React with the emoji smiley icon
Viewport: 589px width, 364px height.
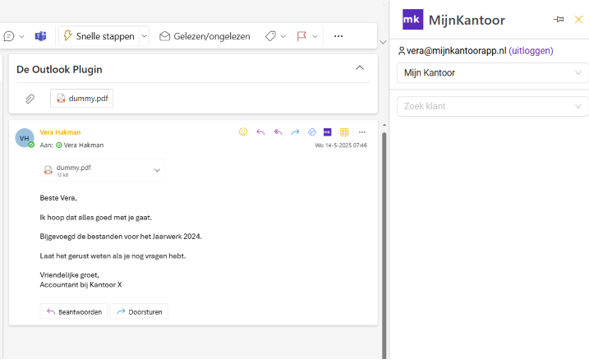243,131
